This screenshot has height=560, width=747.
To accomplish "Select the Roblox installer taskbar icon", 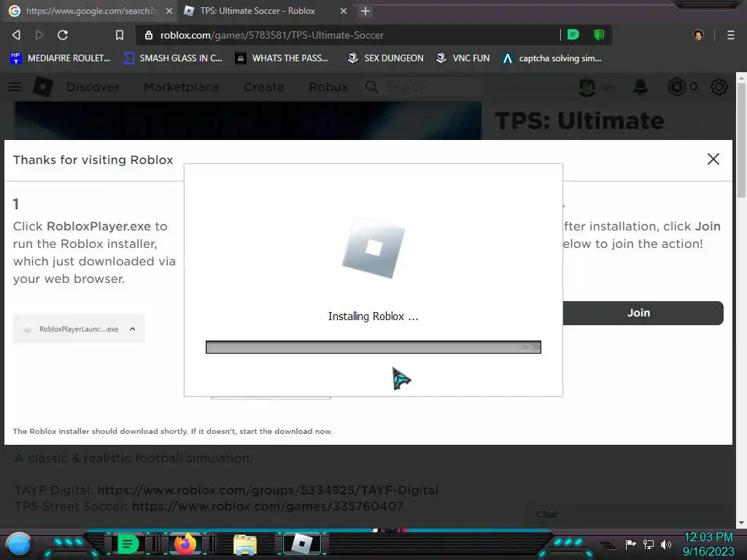I will click(x=302, y=544).
